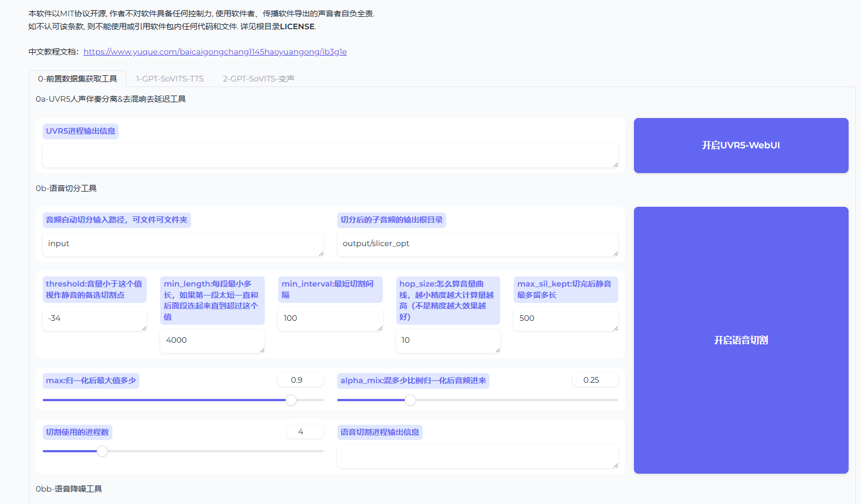Click the UVR5进程输出信息 text box
This screenshot has width=861, height=504.
coord(330,156)
